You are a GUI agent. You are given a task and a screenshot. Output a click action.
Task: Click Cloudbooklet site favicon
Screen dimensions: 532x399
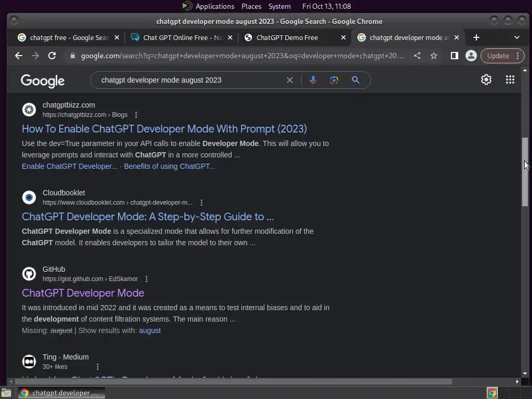click(29, 197)
